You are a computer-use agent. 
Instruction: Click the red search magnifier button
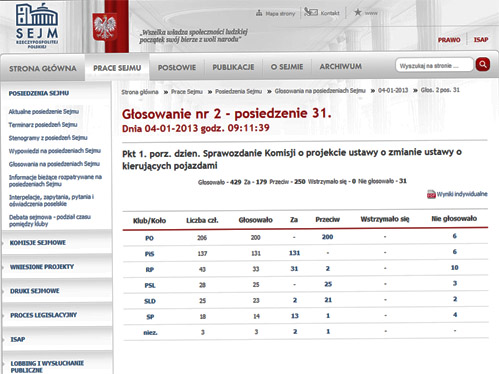click(x=483, y=64)
